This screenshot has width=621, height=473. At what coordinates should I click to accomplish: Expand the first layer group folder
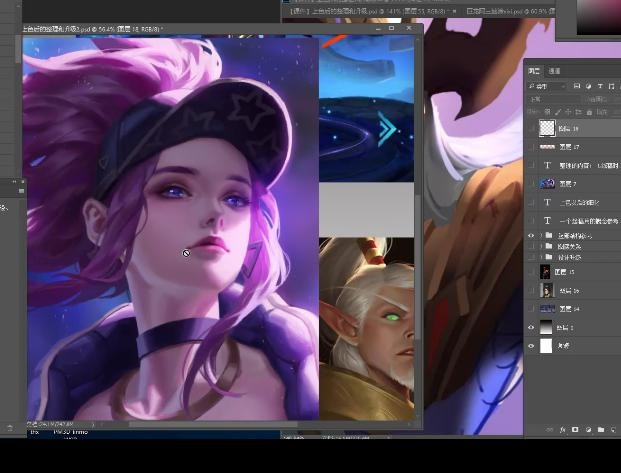click(x=540, y=235)
